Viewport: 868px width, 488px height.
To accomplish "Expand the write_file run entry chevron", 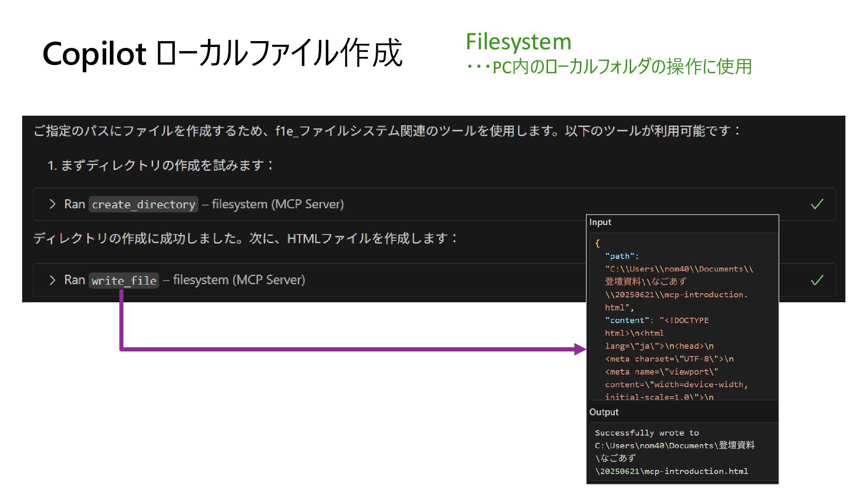I will pos(52,280).
